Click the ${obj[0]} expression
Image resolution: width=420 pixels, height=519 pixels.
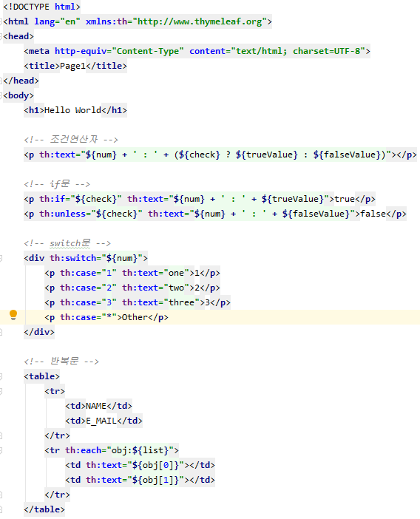coord(155,465)
